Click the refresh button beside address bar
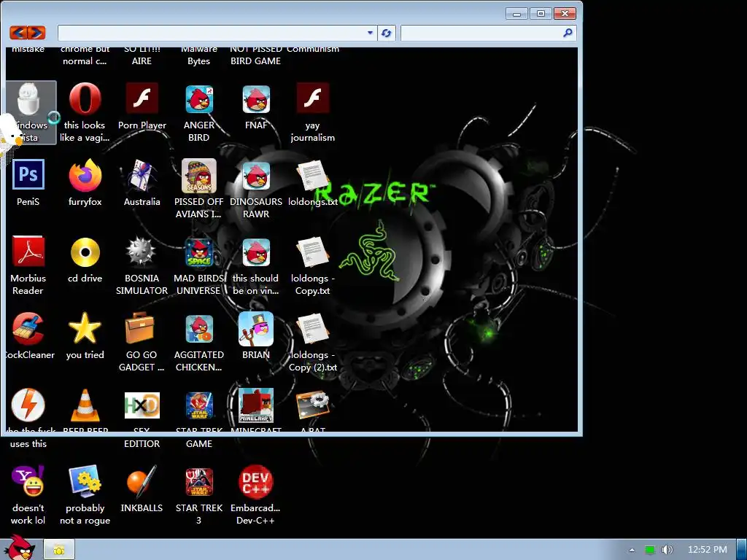The image size is (747, 560). (387, 33)
